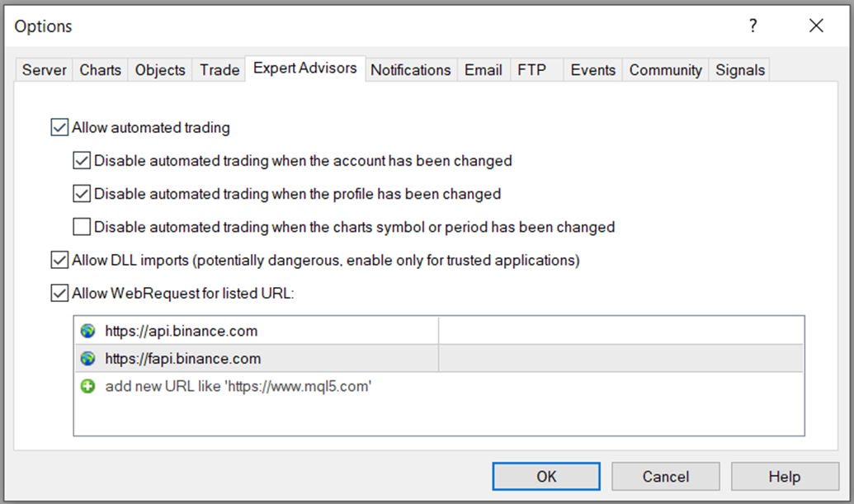Open the Charts tab

101,70
